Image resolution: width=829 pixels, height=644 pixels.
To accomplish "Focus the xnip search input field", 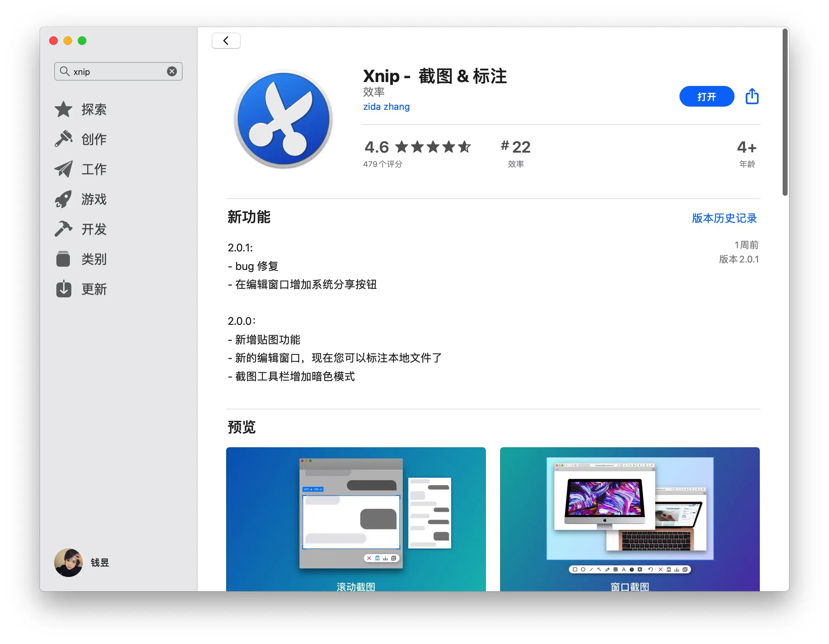I will click(x=118, y=71).
